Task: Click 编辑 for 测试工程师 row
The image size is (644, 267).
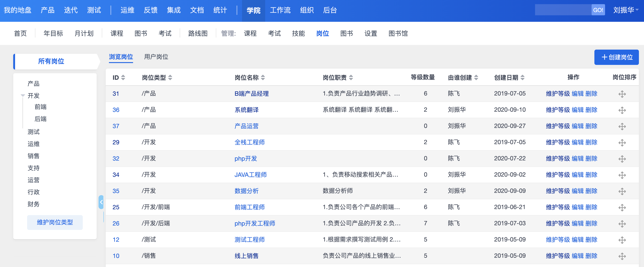Action: point(577,239)
